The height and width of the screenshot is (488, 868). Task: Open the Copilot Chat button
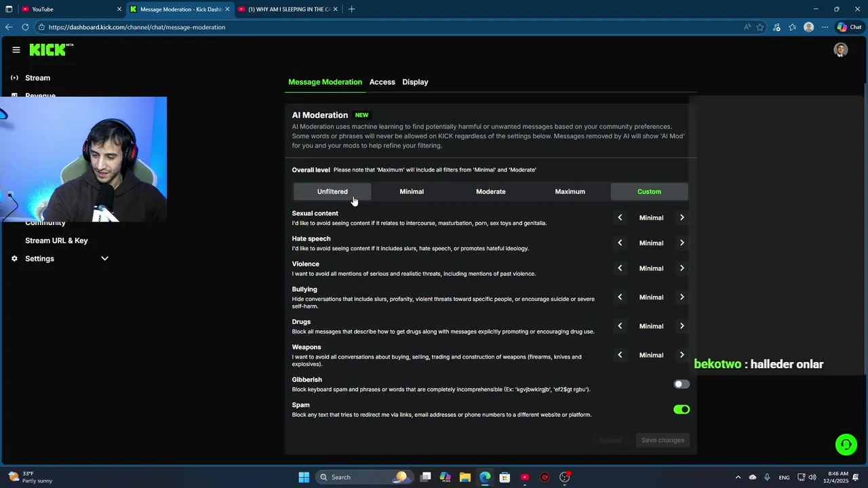click(x=849, y=27)
